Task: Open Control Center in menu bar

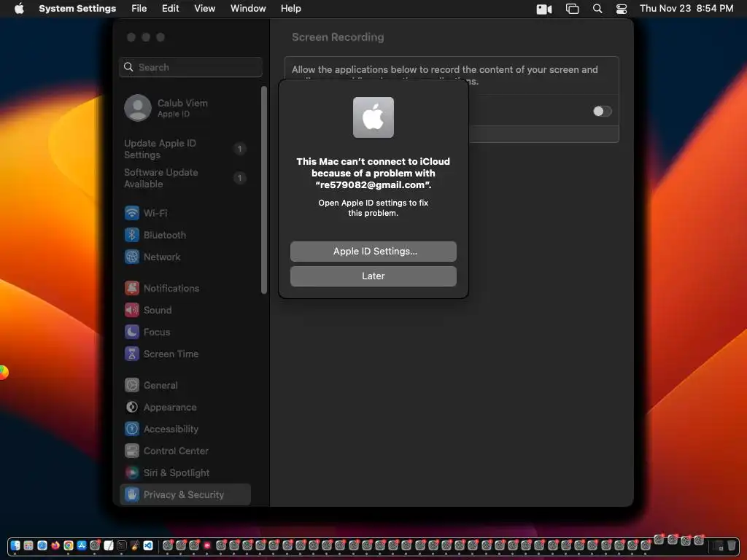Action: coord(622,9)
